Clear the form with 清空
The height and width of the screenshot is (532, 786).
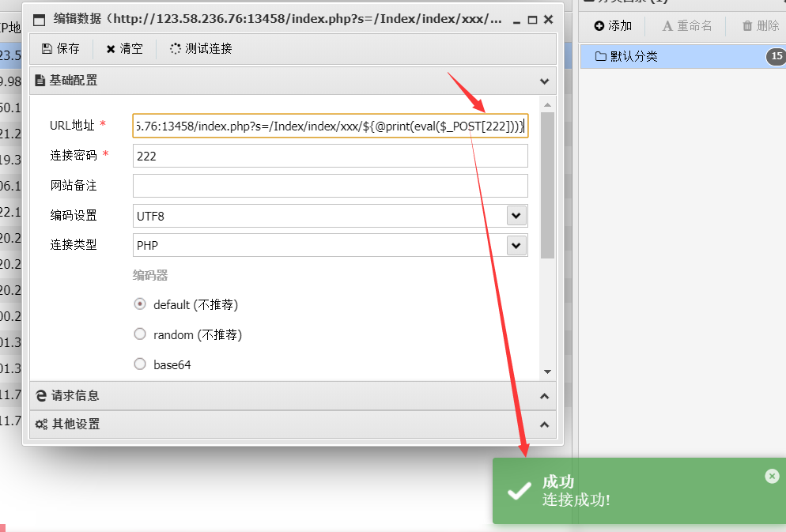(x=124, y=48)
